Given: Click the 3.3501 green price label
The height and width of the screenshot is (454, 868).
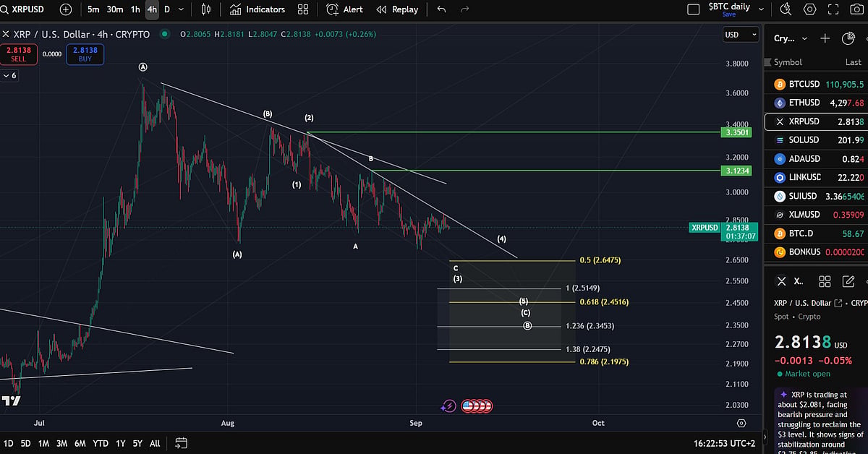Looking at the screenshot, I should coord(738,132).
